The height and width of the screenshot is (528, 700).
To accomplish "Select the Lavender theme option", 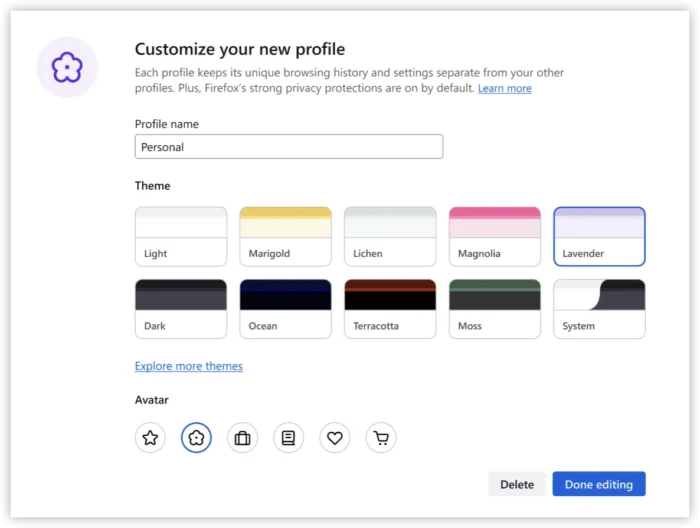I will tap(599, 236).
